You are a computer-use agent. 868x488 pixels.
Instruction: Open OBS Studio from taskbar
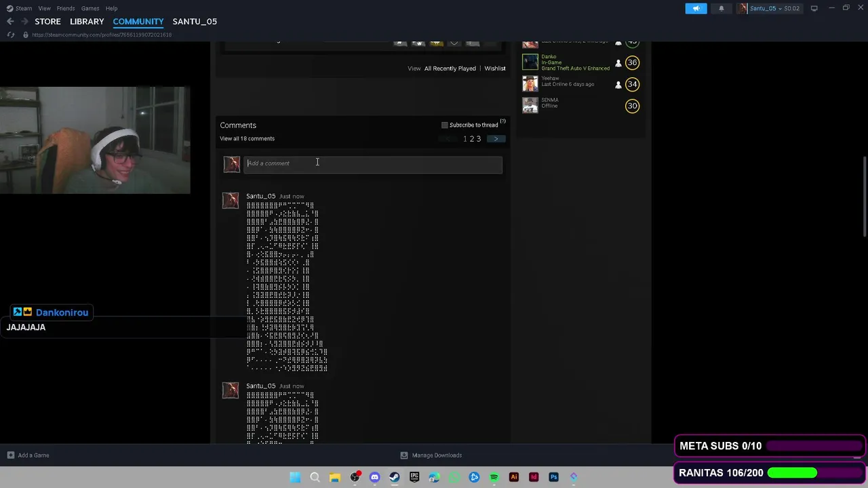point(355,477)
